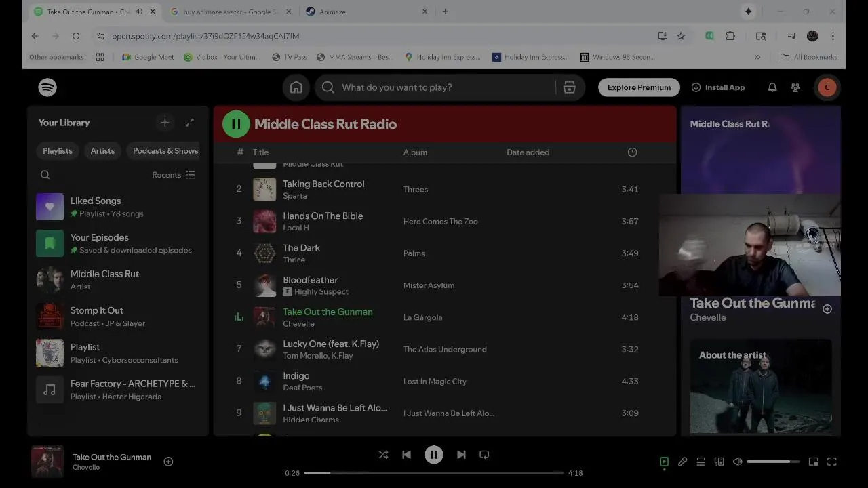The image size is (868, 488).
Task: Open the Google Meet bookmark
Action: tap(148, 57)
